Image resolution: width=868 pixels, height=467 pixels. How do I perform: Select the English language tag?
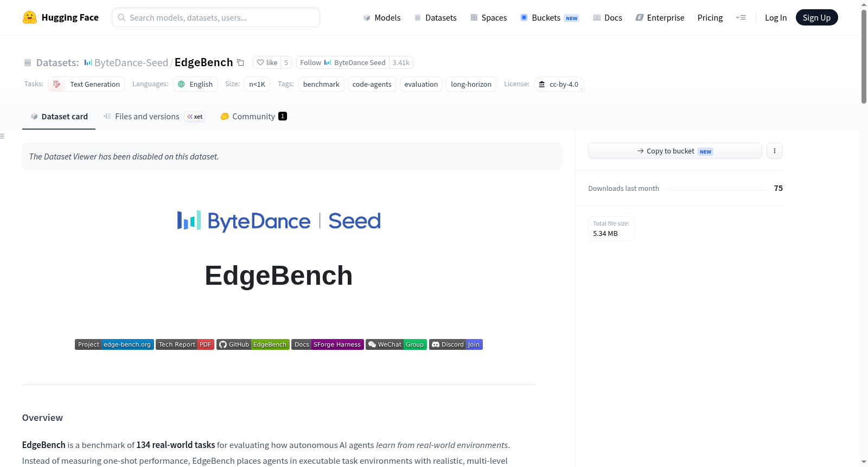(195, 84)
